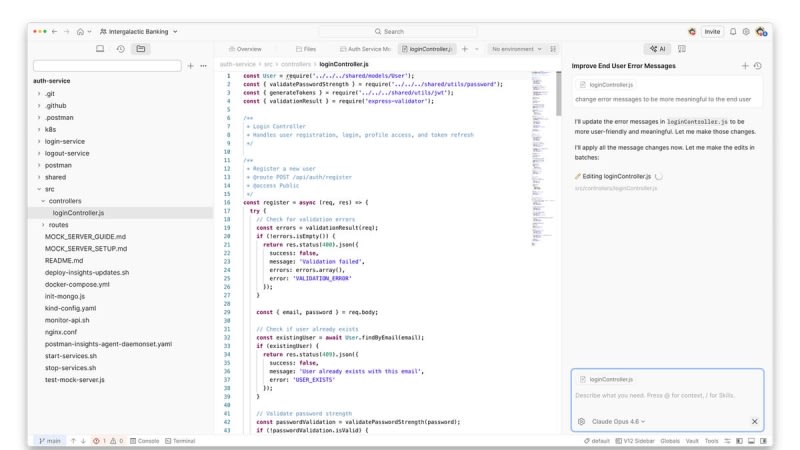800x450 pixels.
Task: Click the home icon
Action: coord(80,31)
